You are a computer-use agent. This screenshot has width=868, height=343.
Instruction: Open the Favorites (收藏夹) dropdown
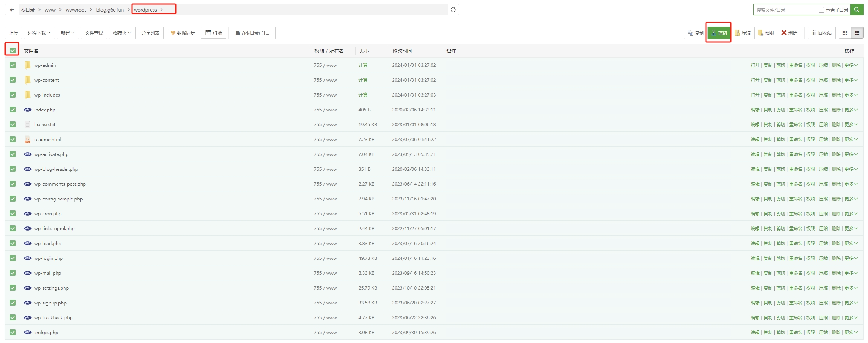pos(122,33)
